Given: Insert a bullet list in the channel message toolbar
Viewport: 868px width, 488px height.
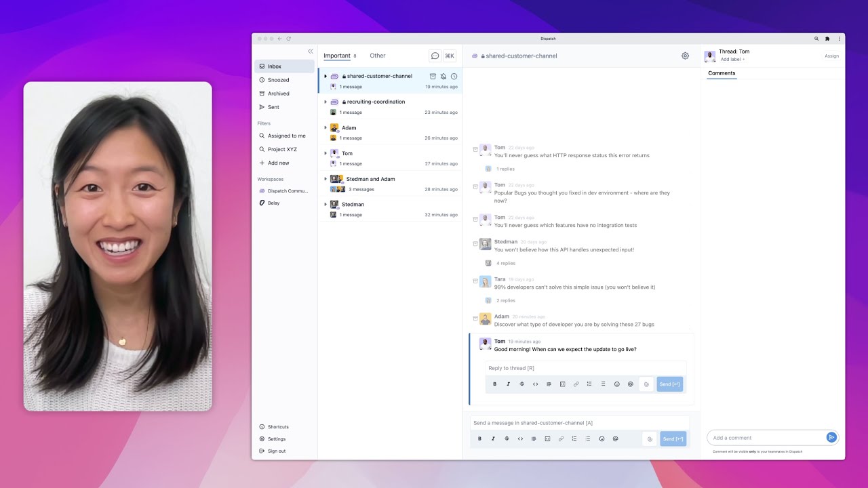Looking at the screenshot, I should (588, 439).
